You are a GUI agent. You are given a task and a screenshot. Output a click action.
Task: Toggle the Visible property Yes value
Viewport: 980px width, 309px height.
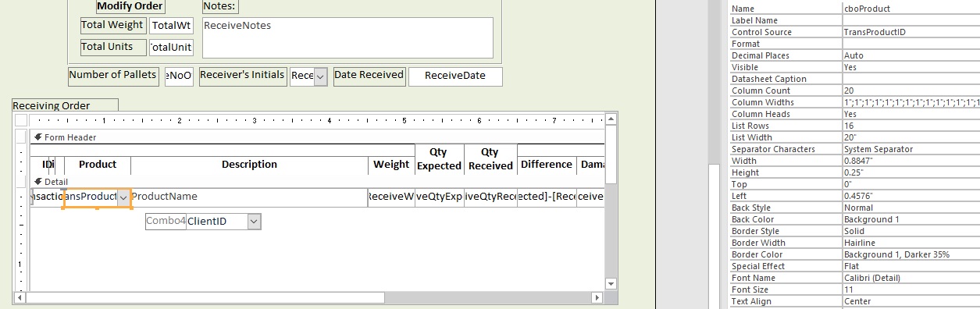[x=911, y=67]
